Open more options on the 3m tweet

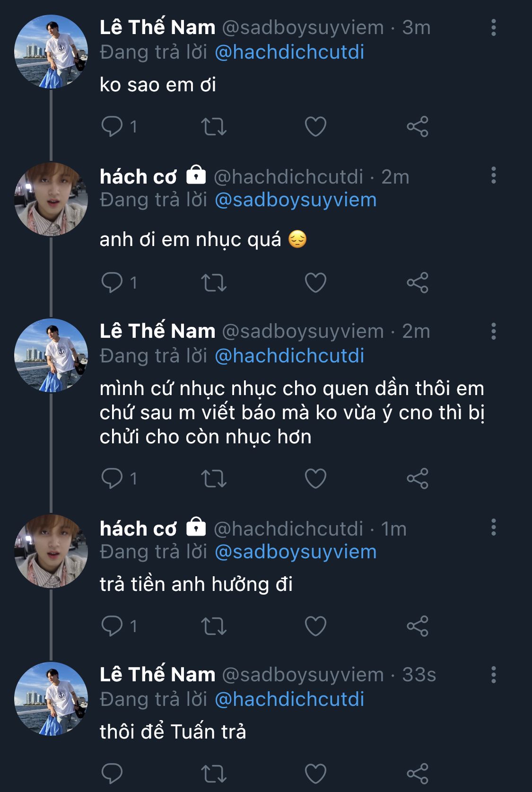[493, 28]
